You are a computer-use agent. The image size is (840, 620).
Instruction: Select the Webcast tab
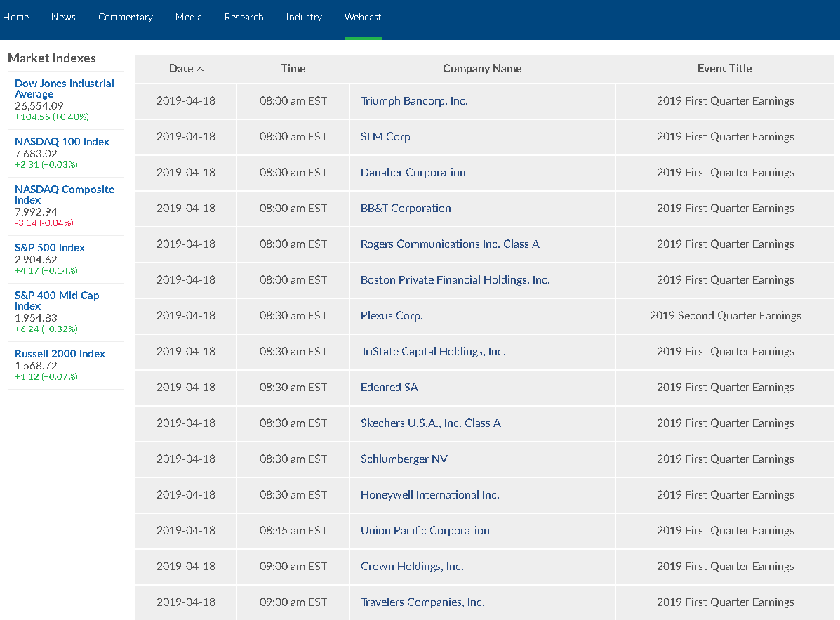point(363,17)
